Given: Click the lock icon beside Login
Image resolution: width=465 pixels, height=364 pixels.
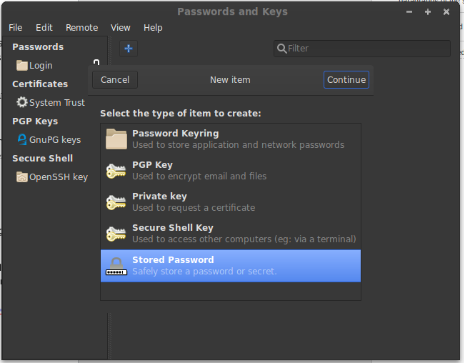Looking at the screenshot, I should 96,62.
